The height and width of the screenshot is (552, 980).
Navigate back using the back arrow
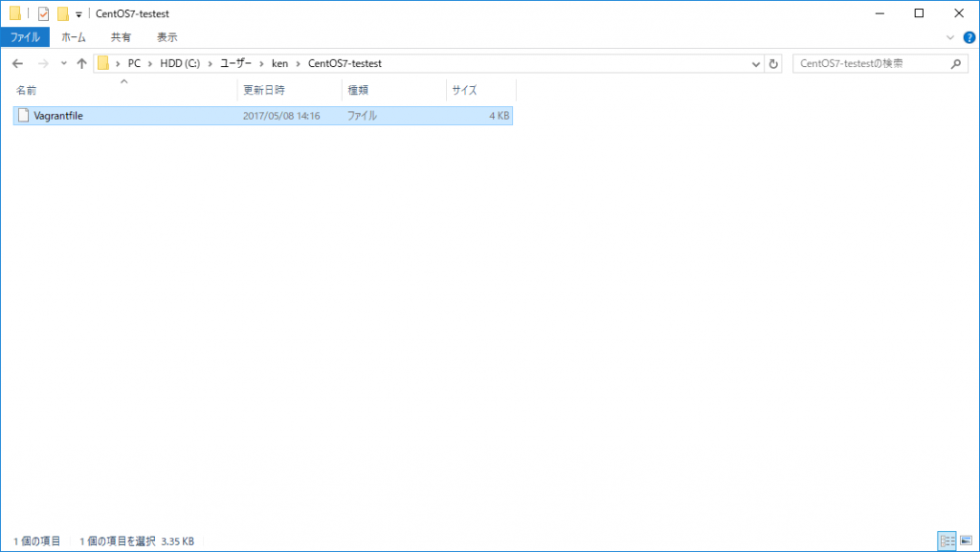(x=17, y=63)
